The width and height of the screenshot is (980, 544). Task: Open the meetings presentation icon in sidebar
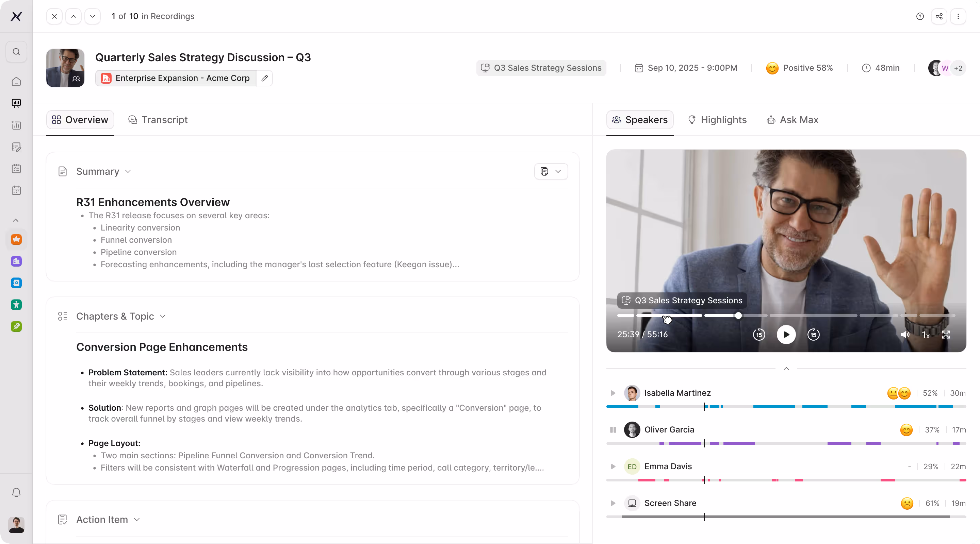pyautogui.click(x=16, y=103)
